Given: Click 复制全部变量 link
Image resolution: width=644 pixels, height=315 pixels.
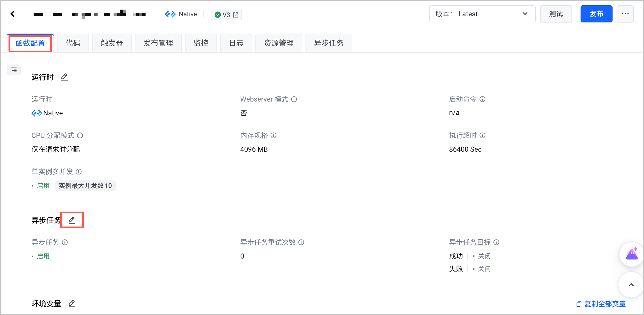Looking at the screenshot, I should tap(601, 304).
